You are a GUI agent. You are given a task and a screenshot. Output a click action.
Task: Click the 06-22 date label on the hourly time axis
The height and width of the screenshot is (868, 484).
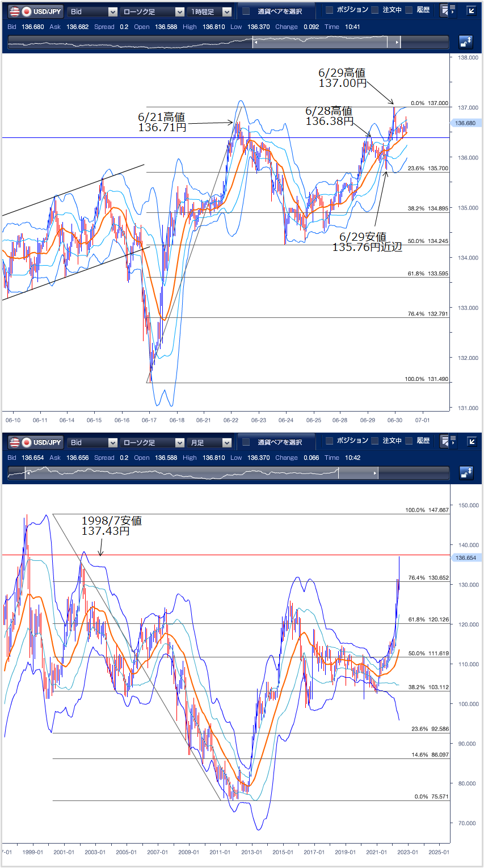pos(230,420)
